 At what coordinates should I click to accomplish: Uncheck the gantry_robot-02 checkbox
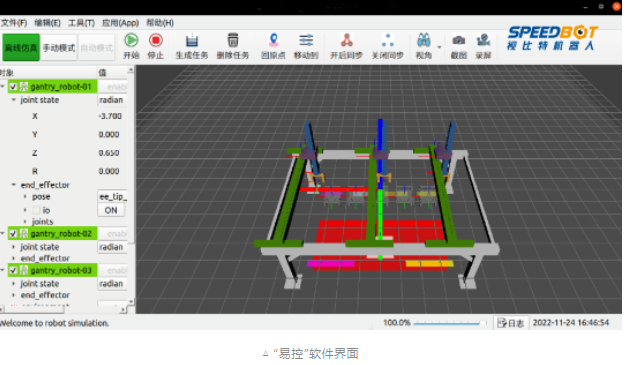13,233
